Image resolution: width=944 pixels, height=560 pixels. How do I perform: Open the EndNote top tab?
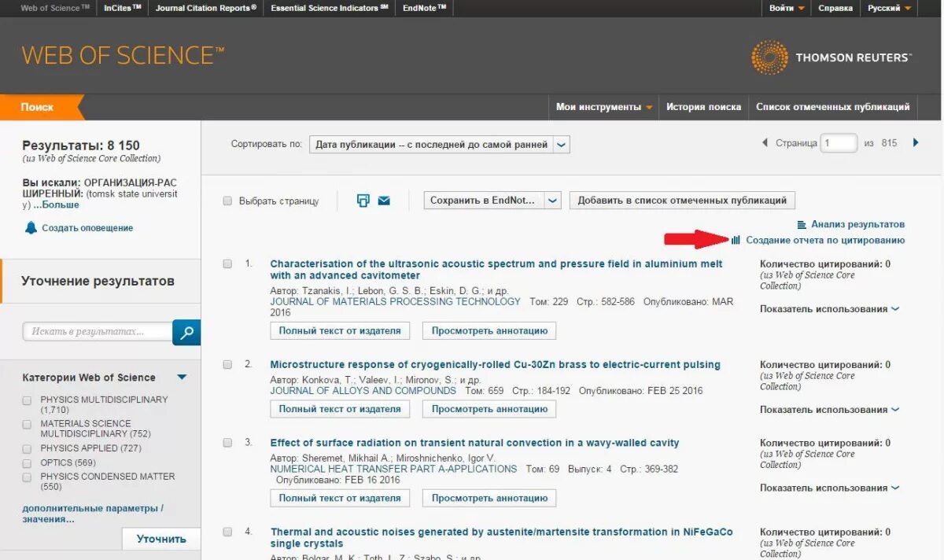coord(424,8)
